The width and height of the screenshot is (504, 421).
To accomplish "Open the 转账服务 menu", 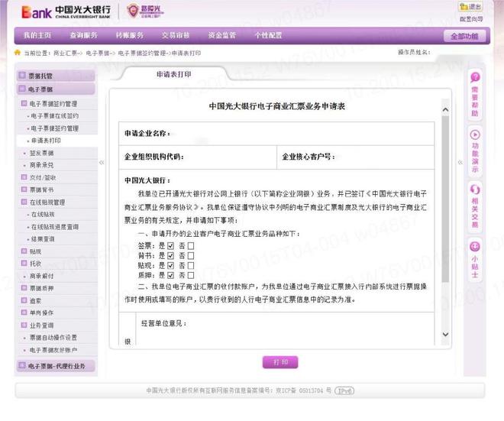I will [x=129, y=35].
